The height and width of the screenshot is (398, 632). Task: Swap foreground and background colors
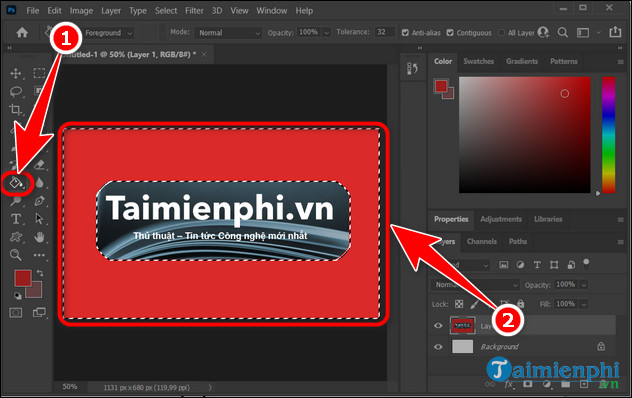pyautogui.click(x=40, y=273)
